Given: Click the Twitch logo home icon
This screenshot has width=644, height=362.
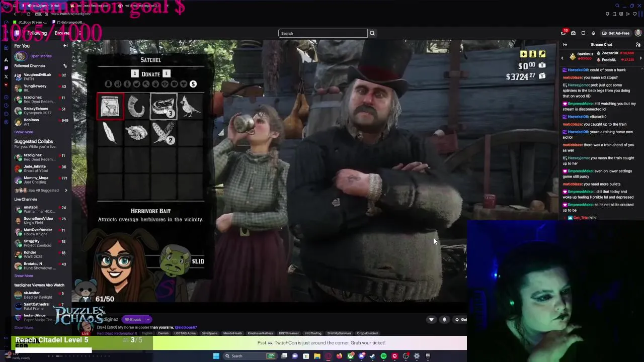Looking at the screenshot, I should tap(17, 33).
